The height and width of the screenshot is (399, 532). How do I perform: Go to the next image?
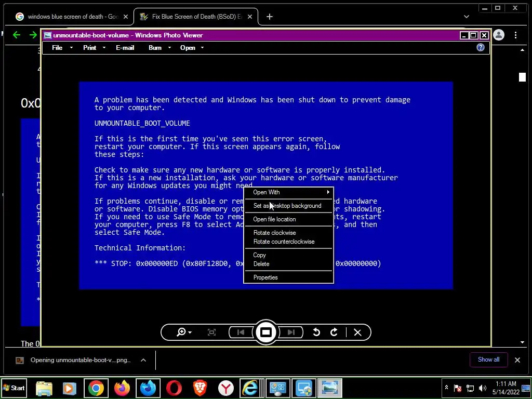tap(291, 332)
